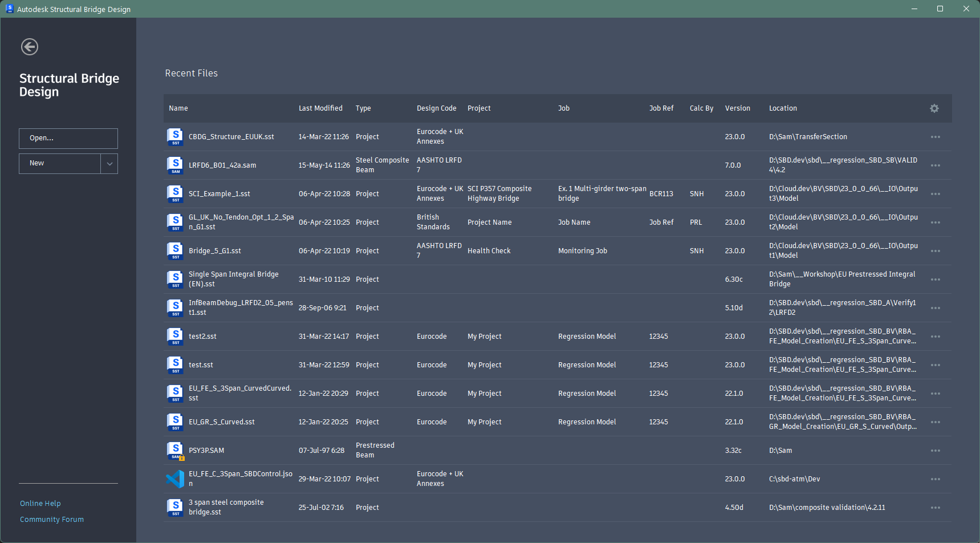The width and height of the screenshot is (980, 543).
Task: Open more options for test2.sst row
Action: [936, 337]
